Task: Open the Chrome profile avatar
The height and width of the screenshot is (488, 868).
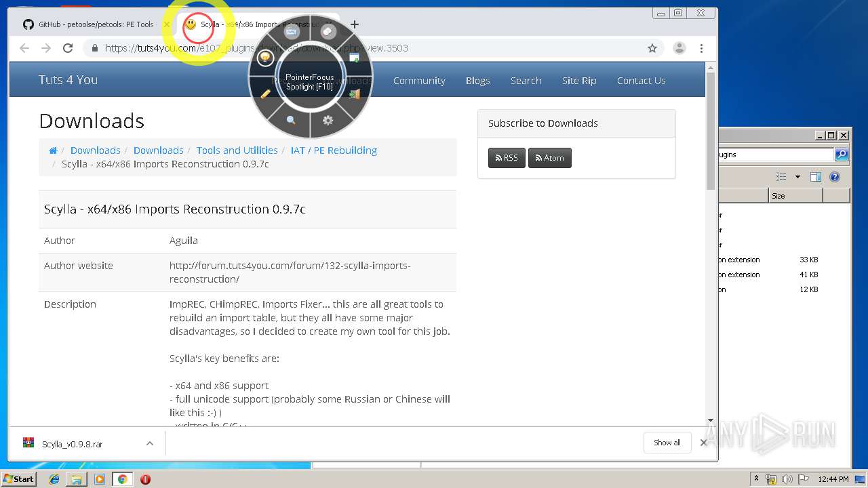Action: click(679, 48)
